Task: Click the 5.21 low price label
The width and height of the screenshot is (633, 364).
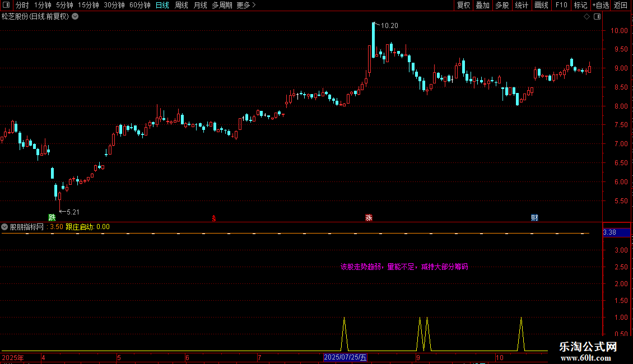Action: point(73,212)
